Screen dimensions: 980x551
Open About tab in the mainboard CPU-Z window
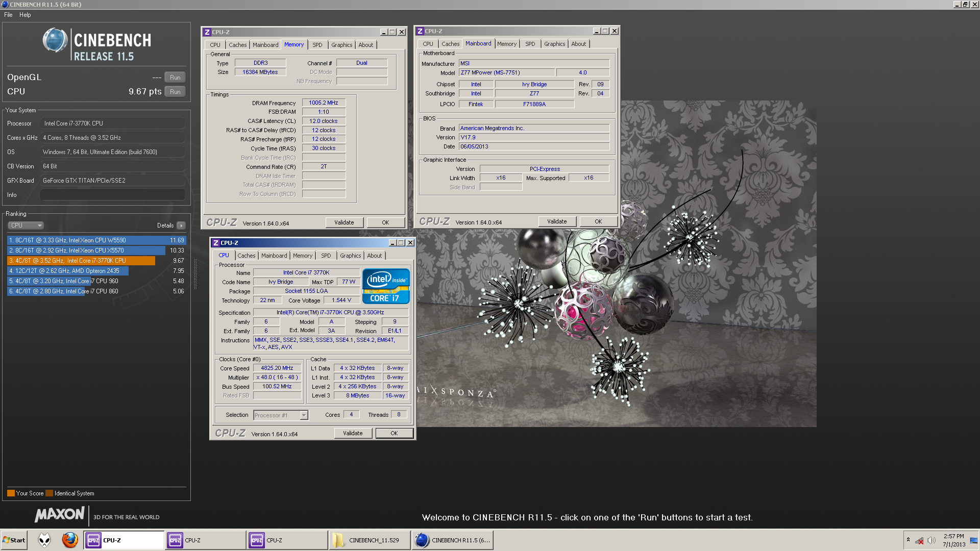pos(578,44)
